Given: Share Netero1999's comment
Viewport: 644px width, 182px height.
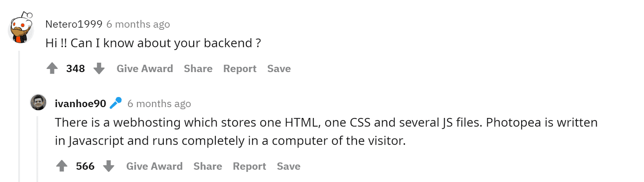Looking at the screenshot, I should coord(198,69).
